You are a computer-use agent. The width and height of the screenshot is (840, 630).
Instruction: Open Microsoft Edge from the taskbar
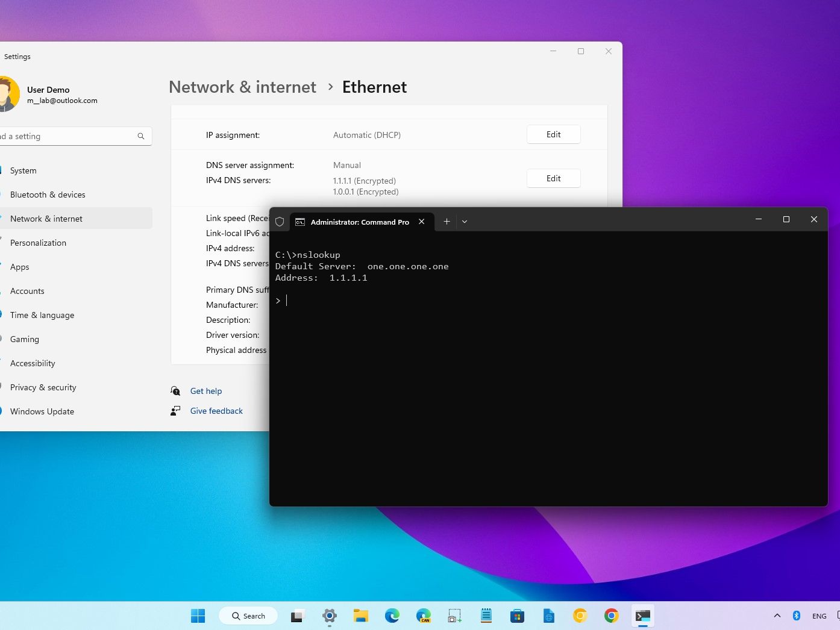tap(392, 616)
